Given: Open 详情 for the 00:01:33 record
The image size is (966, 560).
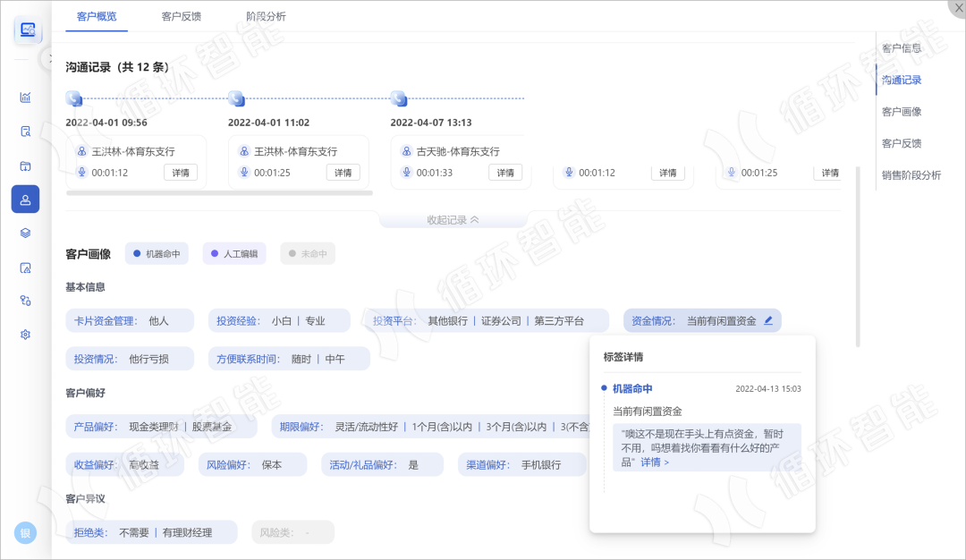Looking at the screenshot, I should 505,173.
